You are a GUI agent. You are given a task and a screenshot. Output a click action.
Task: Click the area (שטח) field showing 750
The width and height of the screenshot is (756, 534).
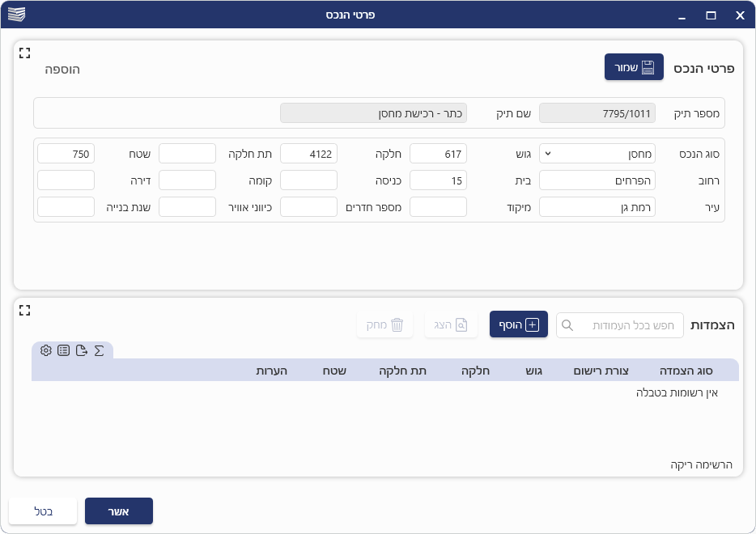pos(66,154)
